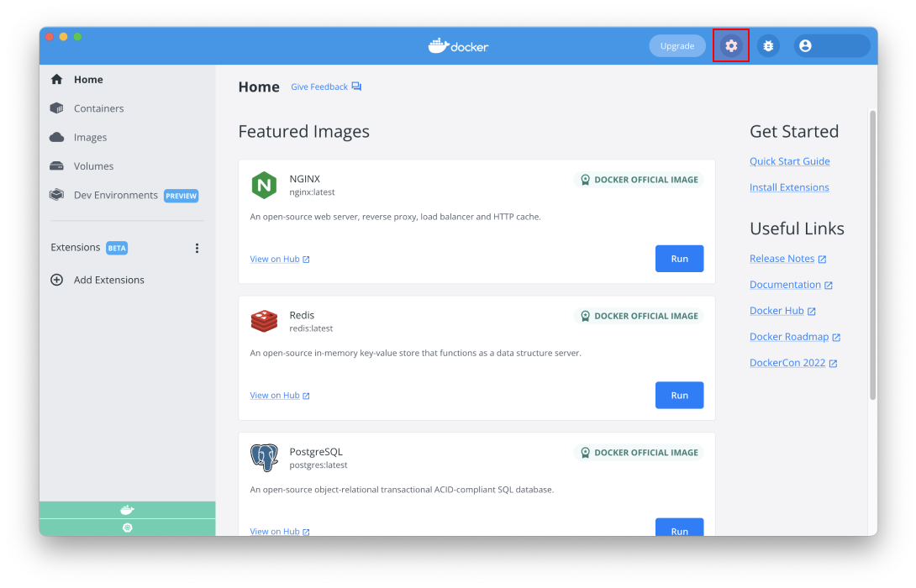Open the Docker Hub link
Image resolution: width=916 pixels, height=588 pixels.
[776, 311]
